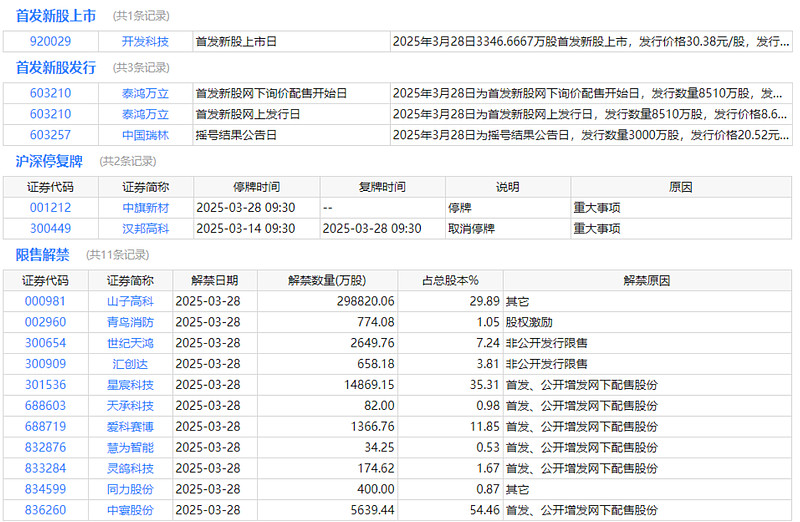800x522 pixels.
Task: Select the 首发新股网上发行日 event cell
Action: point(291,114)
